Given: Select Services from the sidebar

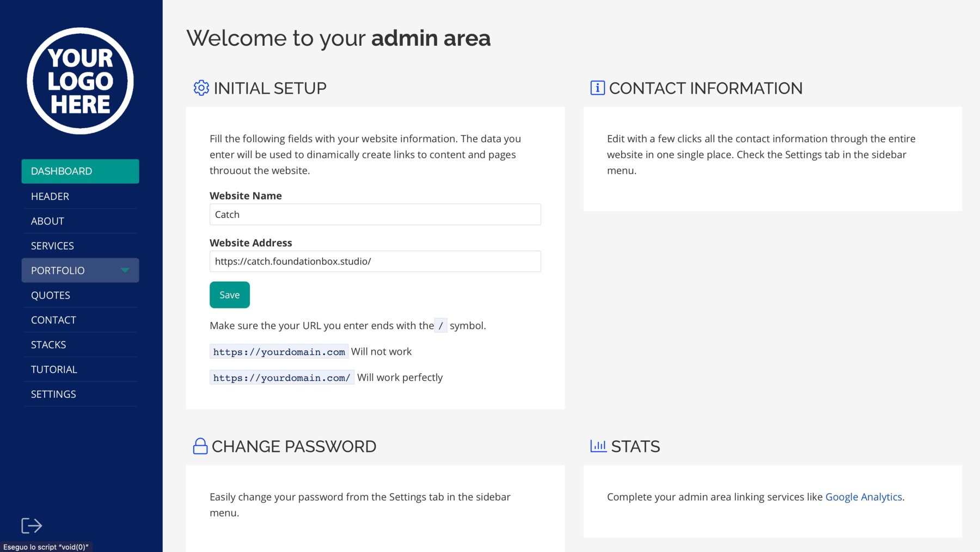Looking at the screenshot, I should point(52,246).
